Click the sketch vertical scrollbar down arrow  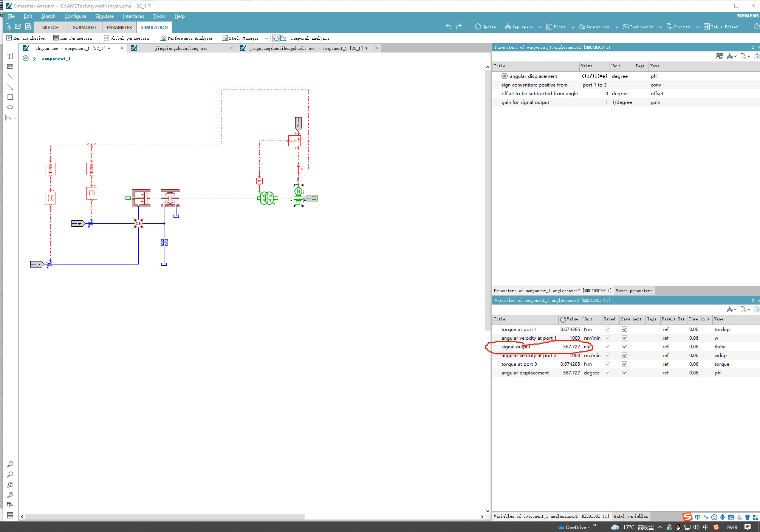click(488, 511)
